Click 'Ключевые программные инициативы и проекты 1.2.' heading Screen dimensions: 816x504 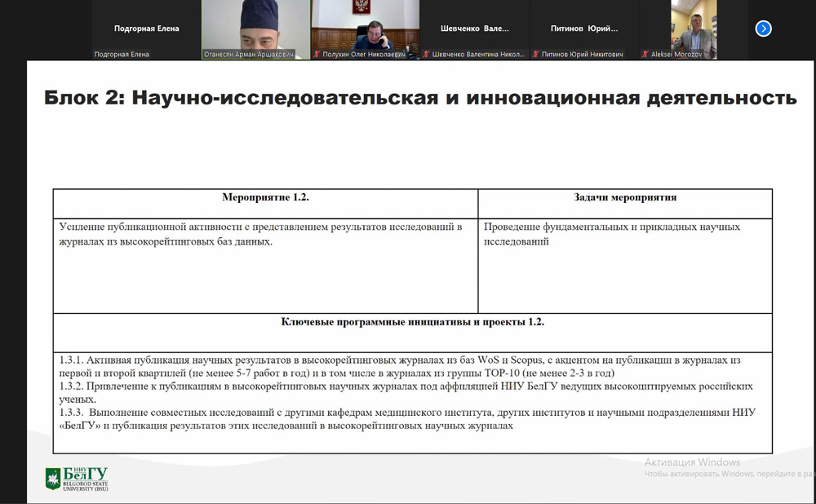pyautogui.click(x=412, y=322)
